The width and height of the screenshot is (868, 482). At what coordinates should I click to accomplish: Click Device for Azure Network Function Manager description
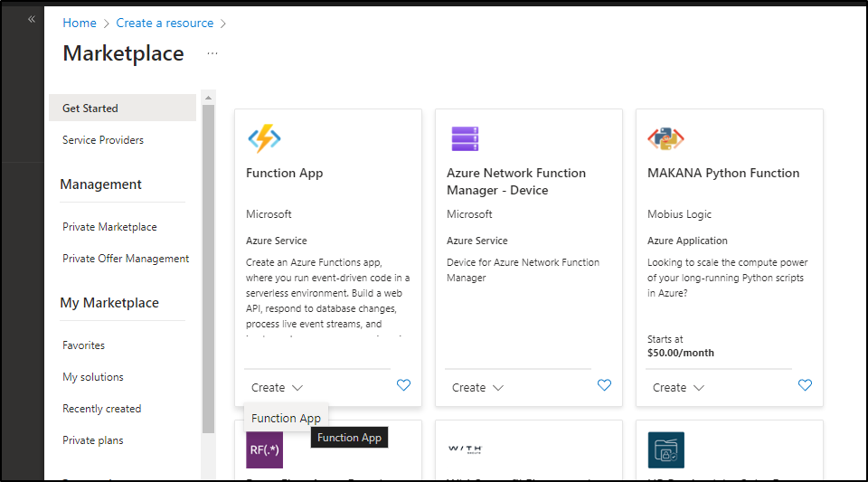coord(524,270)
